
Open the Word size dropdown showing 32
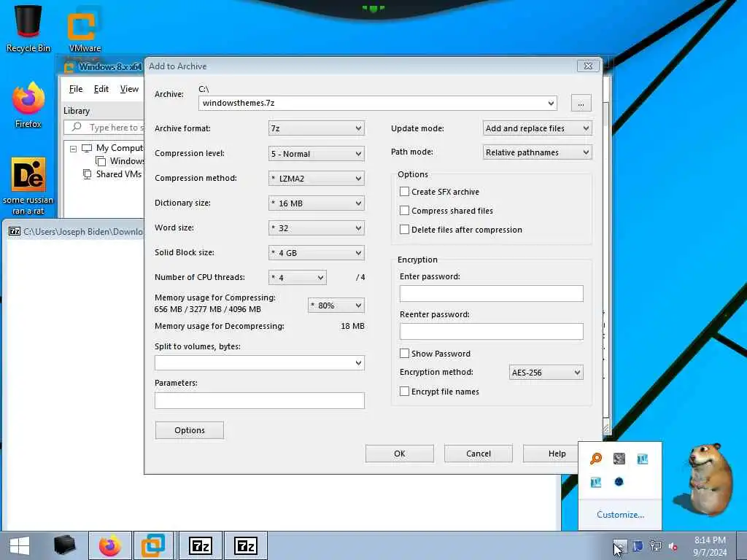[317, 227]
